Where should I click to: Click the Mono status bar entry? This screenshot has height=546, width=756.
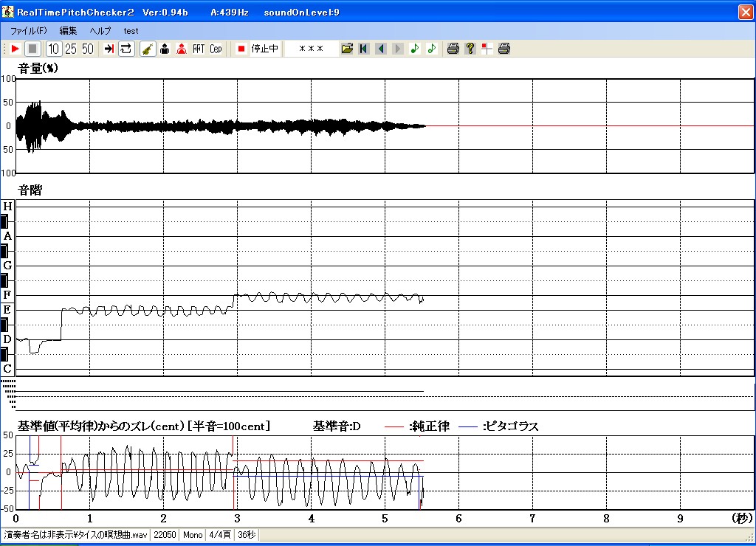click(x=193, y=535)
